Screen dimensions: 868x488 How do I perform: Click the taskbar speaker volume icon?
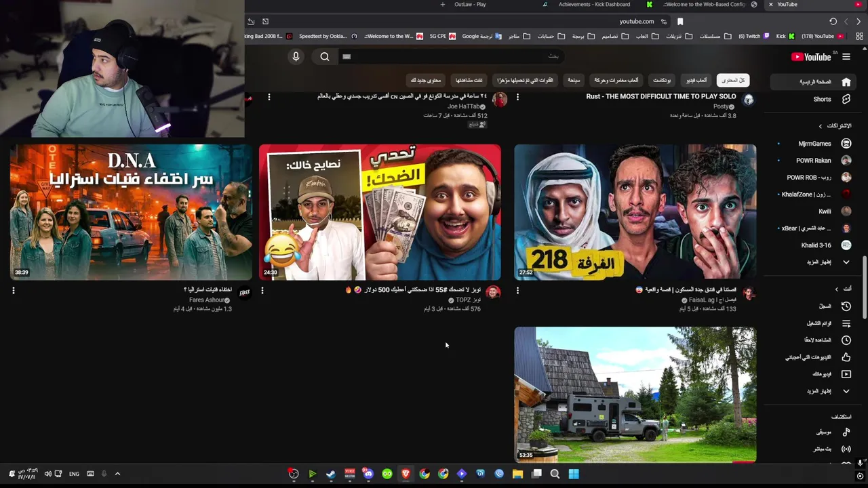pos(47,474)
